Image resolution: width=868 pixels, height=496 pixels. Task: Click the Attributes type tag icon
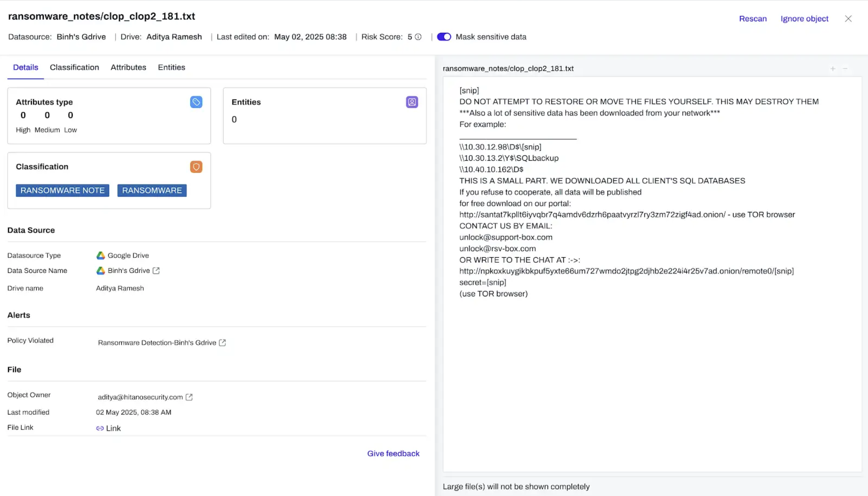tap(196, 102)
